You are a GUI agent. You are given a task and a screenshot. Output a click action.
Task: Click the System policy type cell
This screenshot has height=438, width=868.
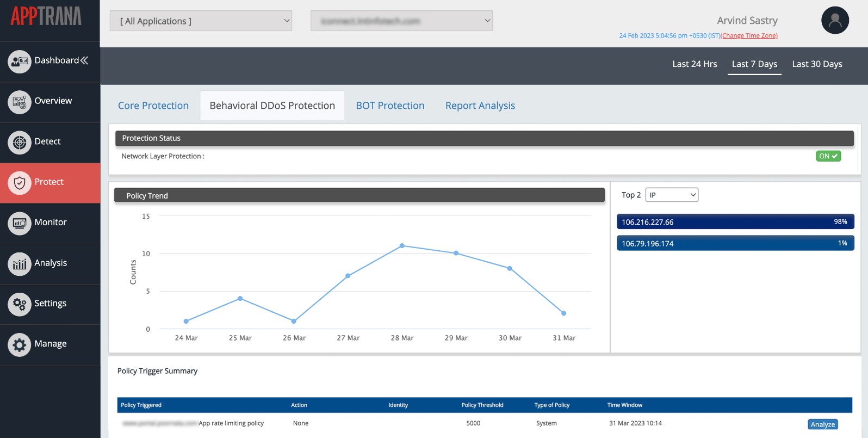coord(547,423)
